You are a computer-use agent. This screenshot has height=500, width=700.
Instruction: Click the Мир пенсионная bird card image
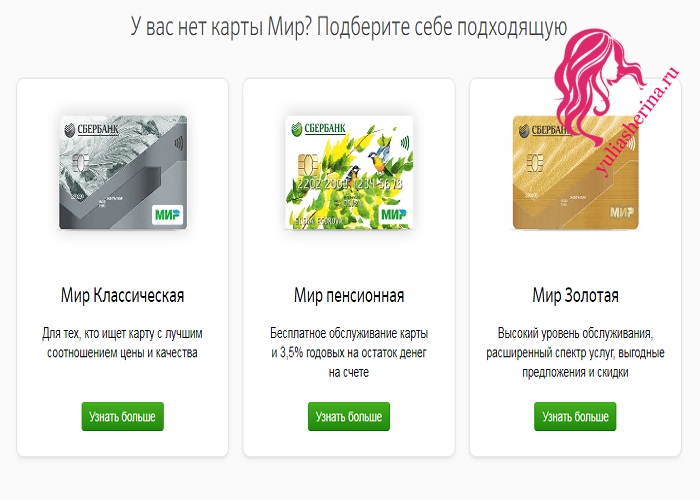click(x=349, y=172)
